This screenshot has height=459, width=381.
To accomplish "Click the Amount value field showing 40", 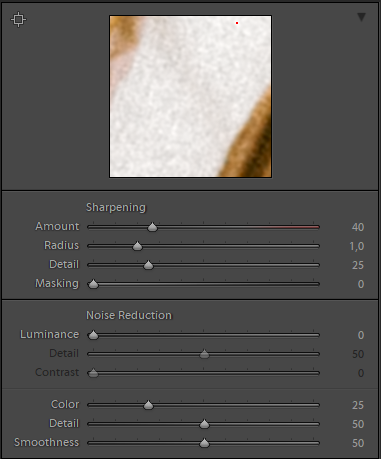I will pyautogui.click(x=358, y=227).
